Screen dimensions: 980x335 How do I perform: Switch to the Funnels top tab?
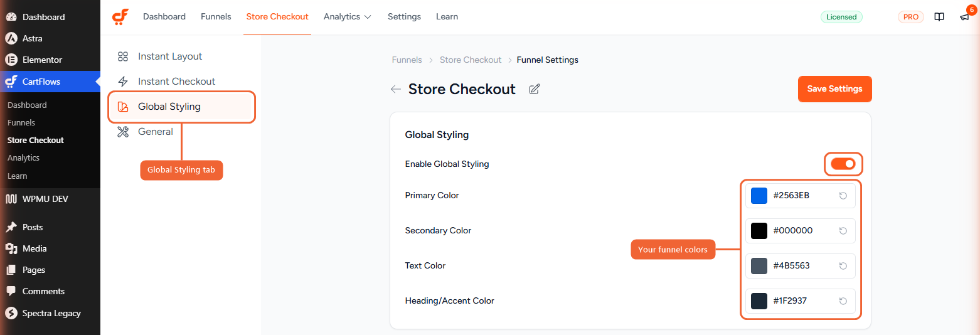pyautogui.click(x=216, y=17)
